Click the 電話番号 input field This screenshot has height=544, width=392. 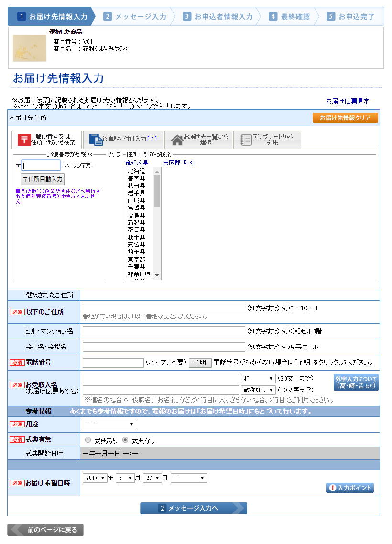113,363
